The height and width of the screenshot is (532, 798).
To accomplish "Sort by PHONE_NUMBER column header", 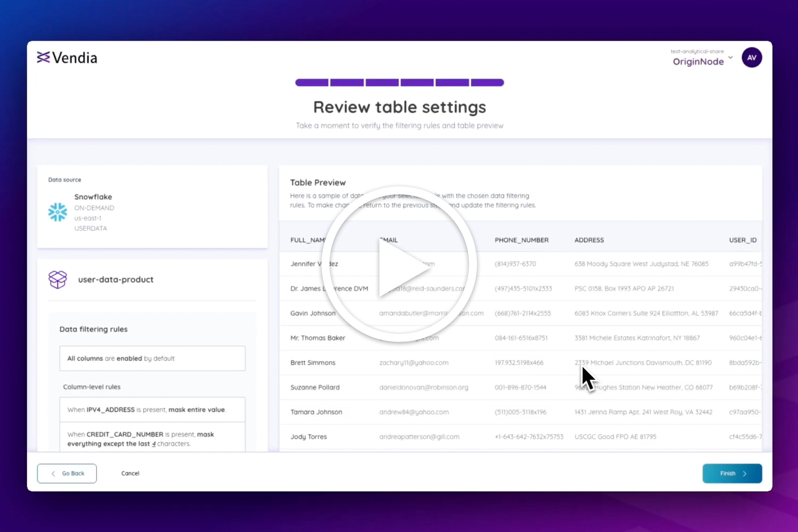I will click(522, 240).
